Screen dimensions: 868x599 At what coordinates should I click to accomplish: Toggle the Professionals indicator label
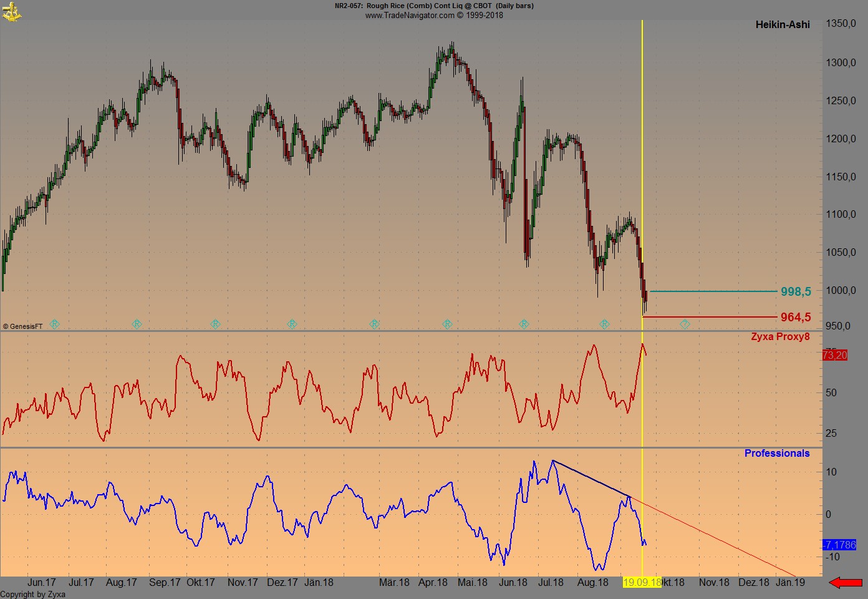point(777,453)
